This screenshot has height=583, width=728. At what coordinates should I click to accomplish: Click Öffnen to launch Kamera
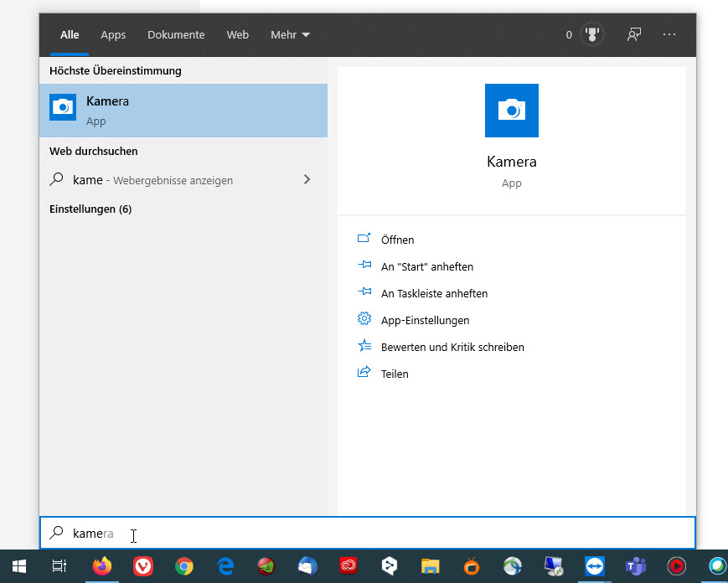(397, 240)
